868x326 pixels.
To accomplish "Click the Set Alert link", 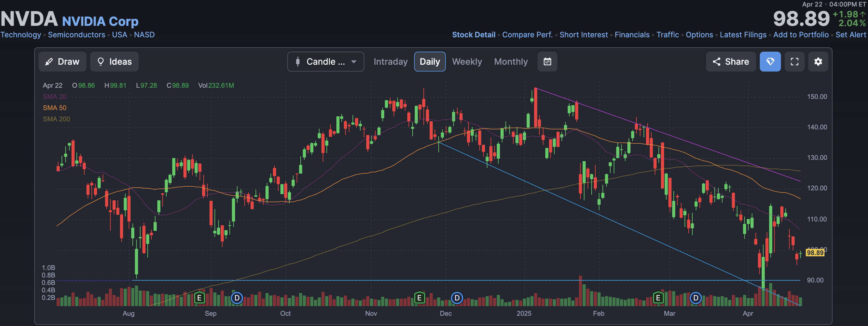I will 851,35.
